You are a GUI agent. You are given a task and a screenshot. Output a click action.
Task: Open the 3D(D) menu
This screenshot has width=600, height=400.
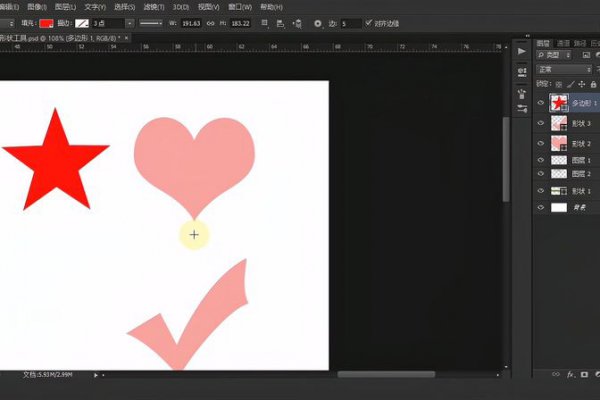(181, 7)
